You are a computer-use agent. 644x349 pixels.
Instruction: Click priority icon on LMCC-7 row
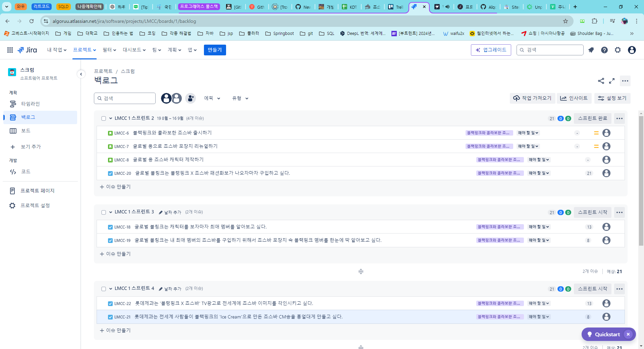point(596,146)
